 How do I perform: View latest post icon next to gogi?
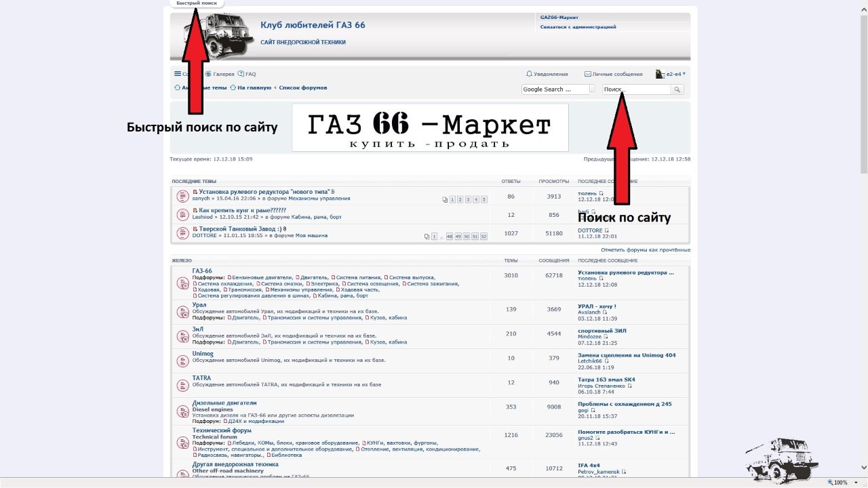click(593, 410)
